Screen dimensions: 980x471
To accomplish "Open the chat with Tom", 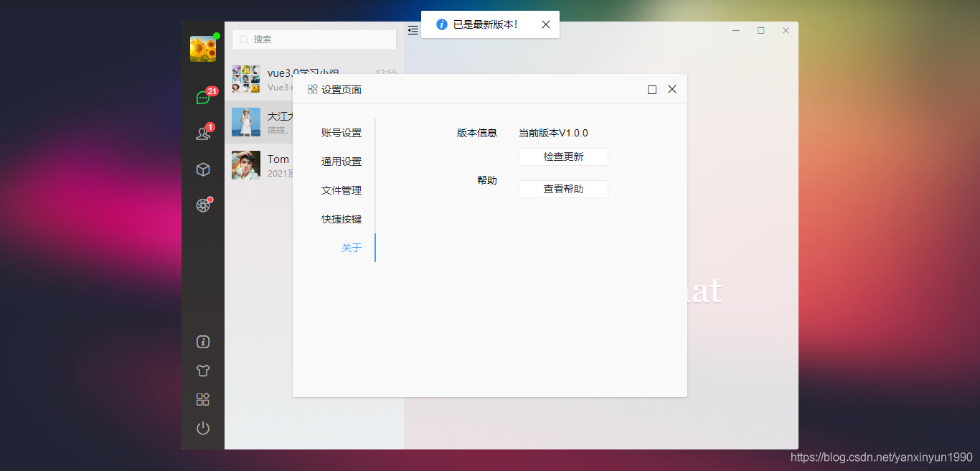I will pyautogui.click(x=265, y=165).
